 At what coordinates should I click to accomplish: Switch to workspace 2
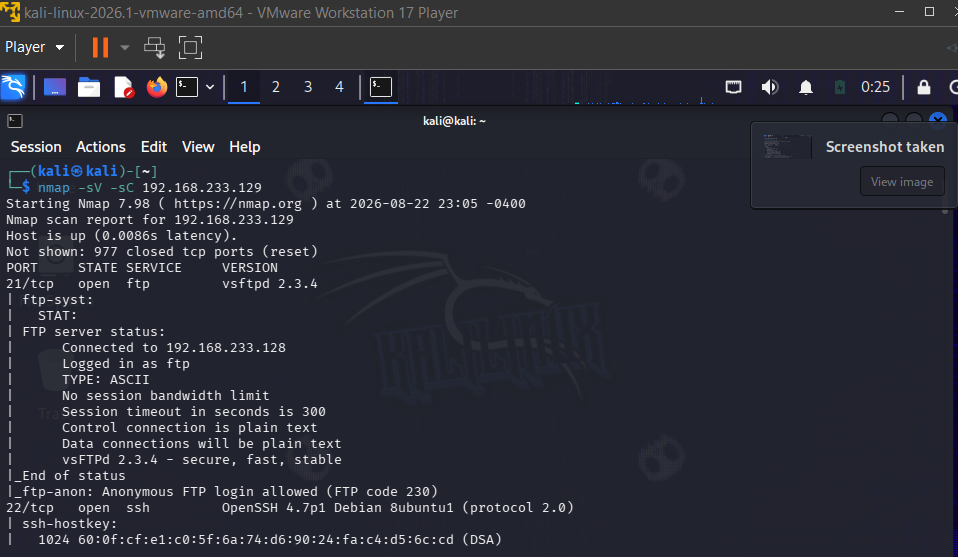(x=276, y=87)
